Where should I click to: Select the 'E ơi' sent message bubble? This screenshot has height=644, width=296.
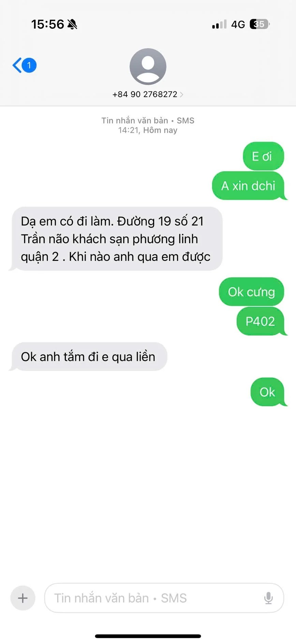click(x=263, y=156)
